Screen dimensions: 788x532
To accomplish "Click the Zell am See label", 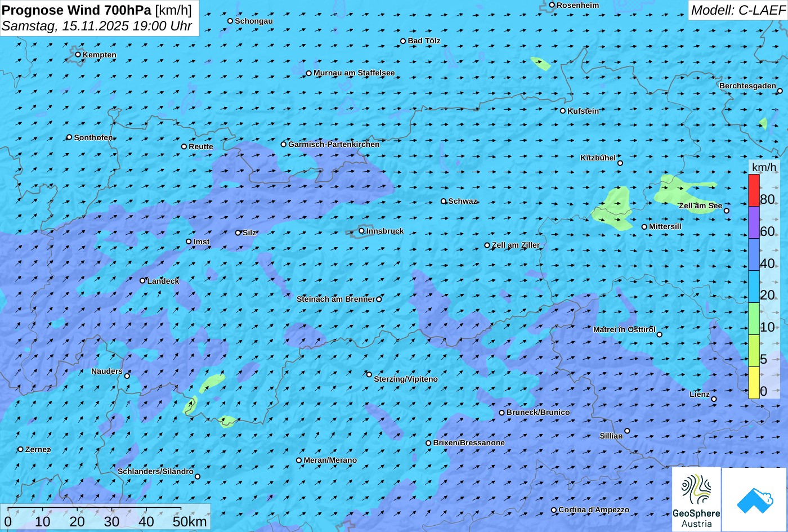I will coord(700,205).
